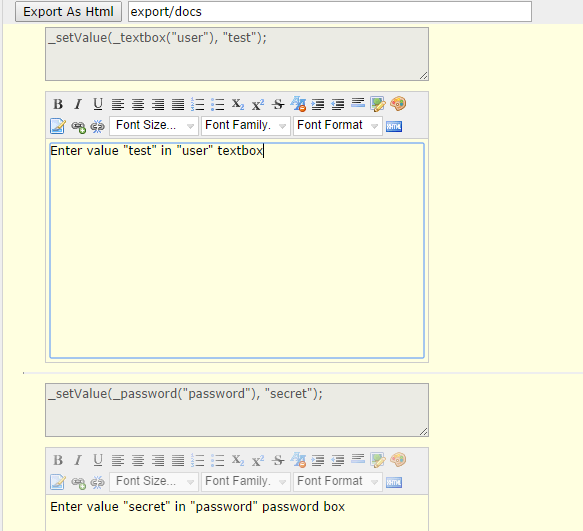Focus the export/docs path field
Image resolution: width=583 pixels, height=531 pixels.
tap(330, 12)
